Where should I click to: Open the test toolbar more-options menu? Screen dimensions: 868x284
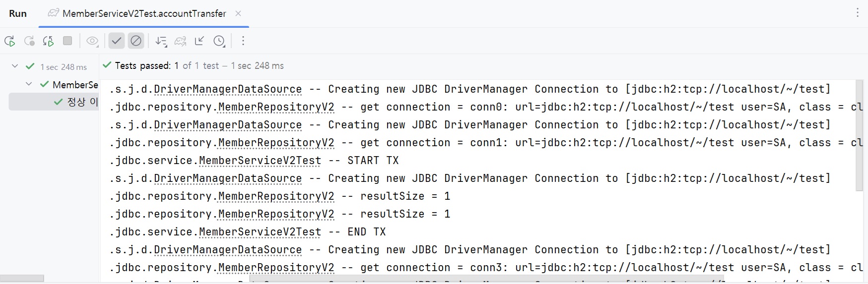pyautogui.click(x=243, y=41)
